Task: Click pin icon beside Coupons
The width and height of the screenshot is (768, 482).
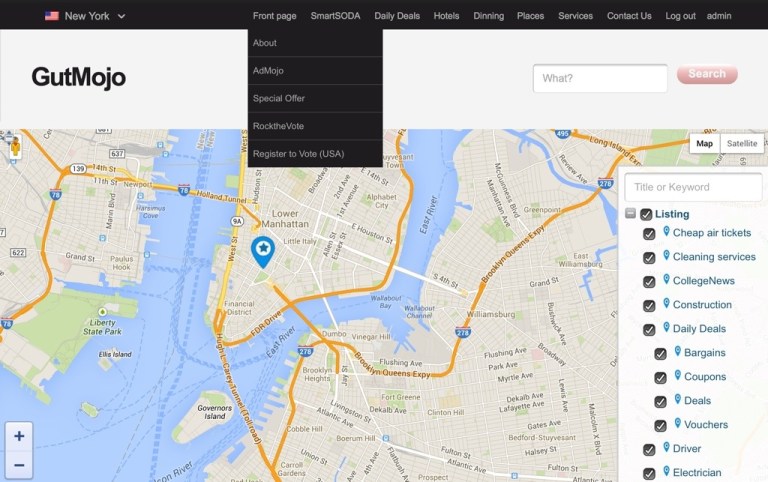Action: pos(677,376)
